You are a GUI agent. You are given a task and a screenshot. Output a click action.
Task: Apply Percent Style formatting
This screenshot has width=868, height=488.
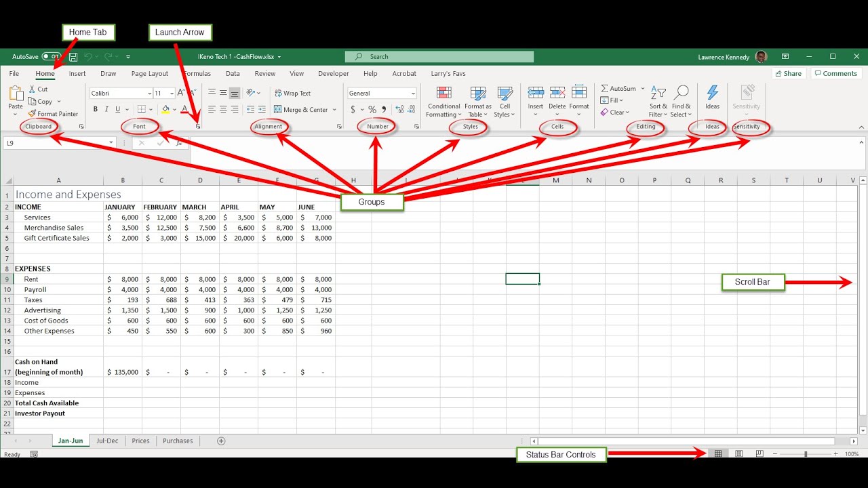click(372, 109)
